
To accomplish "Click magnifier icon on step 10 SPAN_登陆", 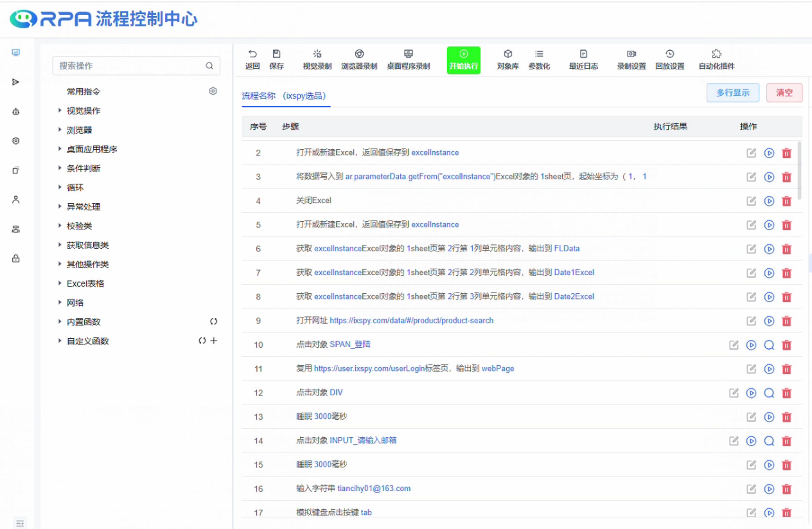I will pos(769,345).
